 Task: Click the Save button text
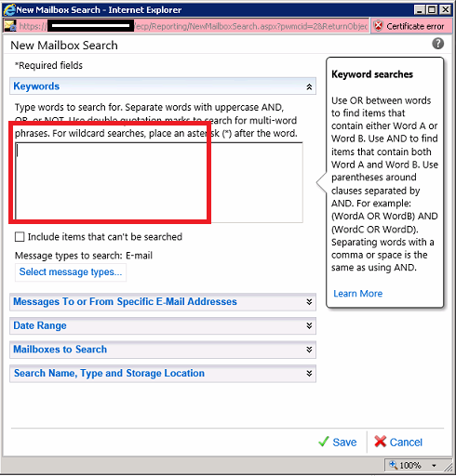tap(344, 443)
